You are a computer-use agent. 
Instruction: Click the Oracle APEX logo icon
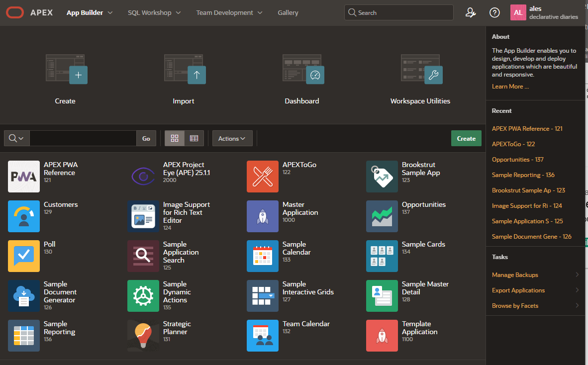coord(15,12)
